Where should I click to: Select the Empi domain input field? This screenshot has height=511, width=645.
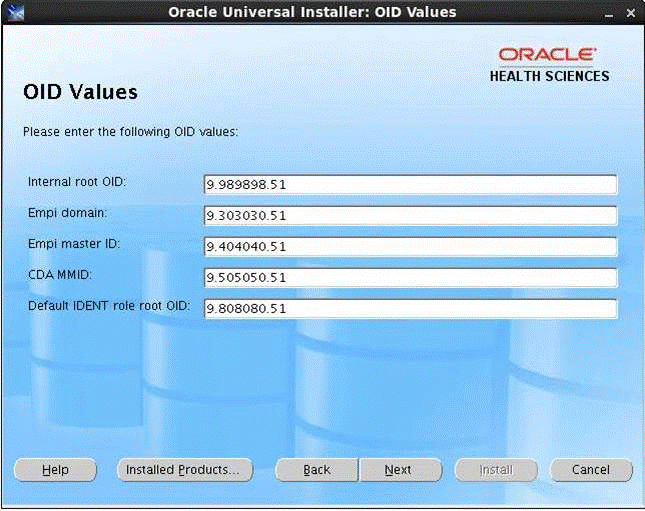(x=411, y=216)
